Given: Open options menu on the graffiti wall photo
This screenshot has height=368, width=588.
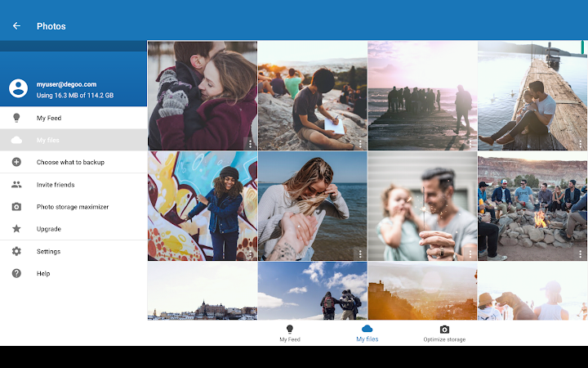Looking at the screenshot, I should [250, 254].
